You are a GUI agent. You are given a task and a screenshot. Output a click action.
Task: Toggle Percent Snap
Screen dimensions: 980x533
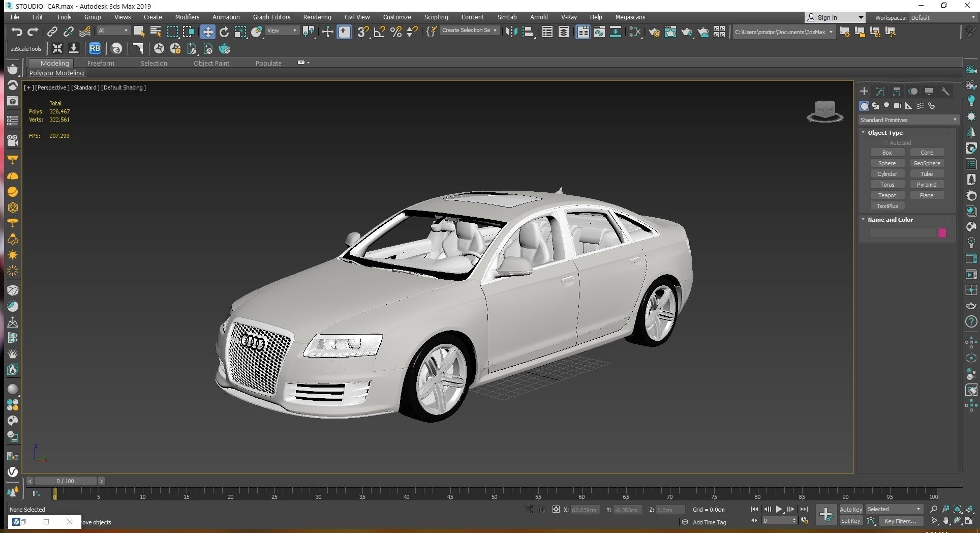(x=396, y=32)
